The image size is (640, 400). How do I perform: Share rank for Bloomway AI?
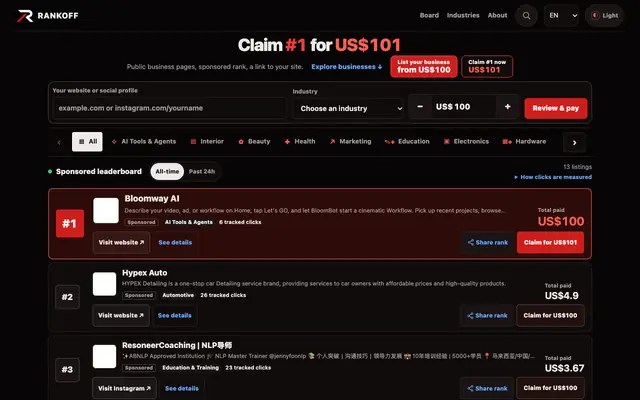tap(488, 242)
